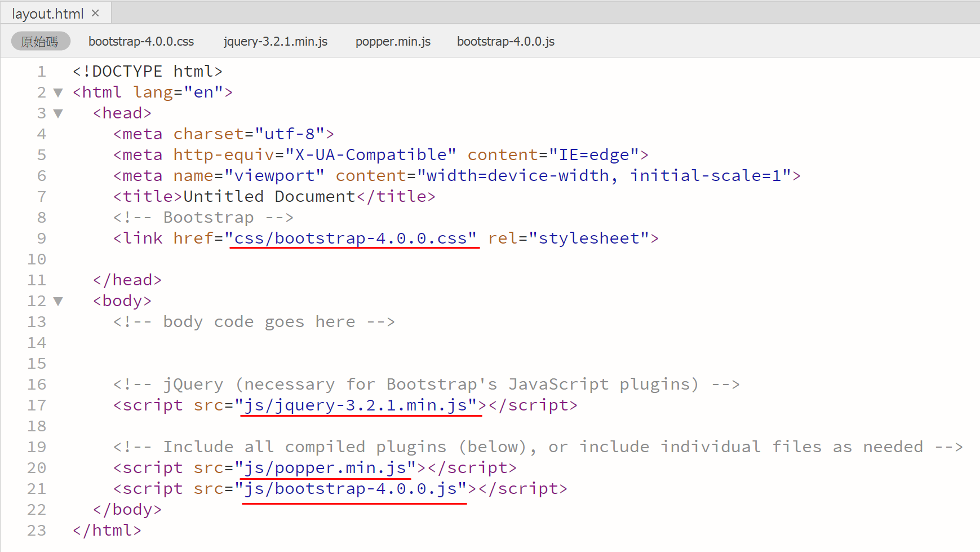Open related file bootstrap-4.0.0.css
The height and width of the screenshot is (552, 980).
coord(141,41)
